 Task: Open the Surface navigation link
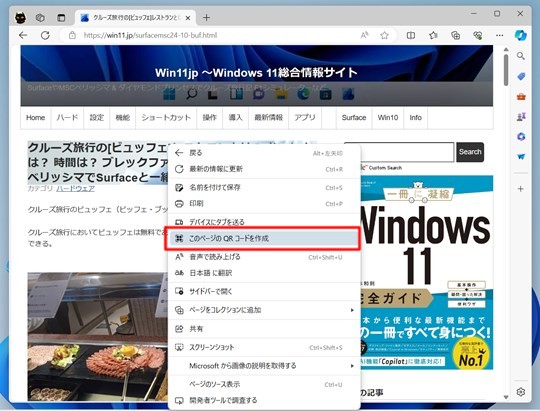pos(354,118)
